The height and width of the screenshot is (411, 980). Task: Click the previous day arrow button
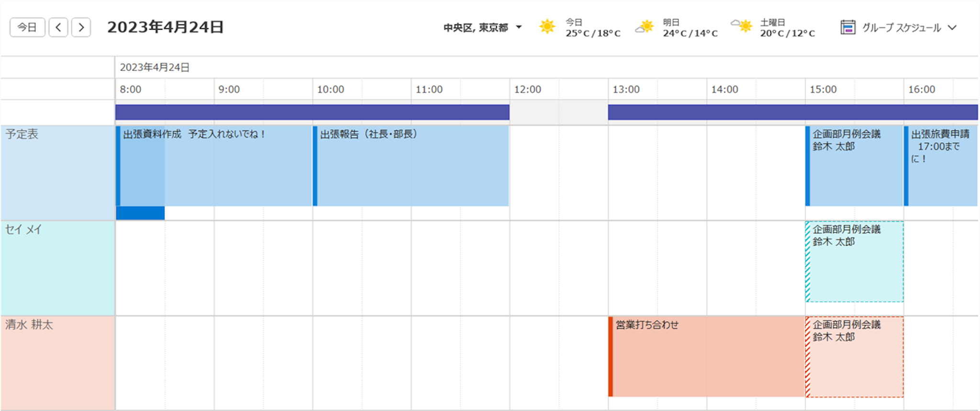pyautogui.click(x=58, y=27)
